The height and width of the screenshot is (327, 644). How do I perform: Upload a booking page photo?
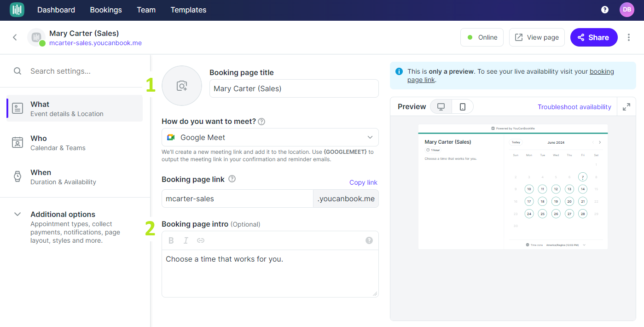(x=182, y=86)
